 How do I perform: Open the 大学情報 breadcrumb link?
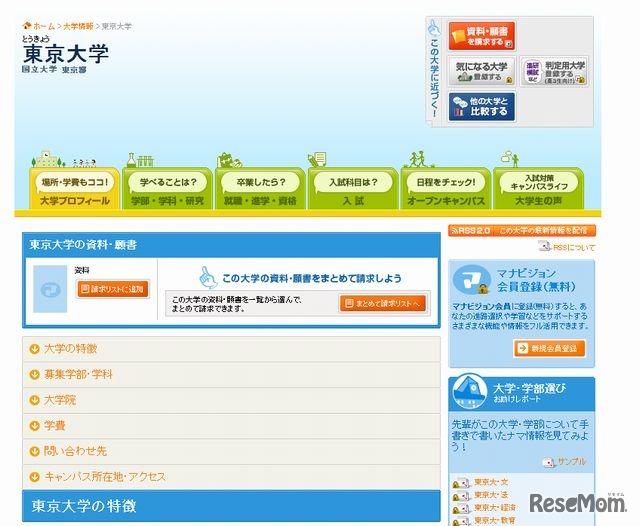[78, 26]
